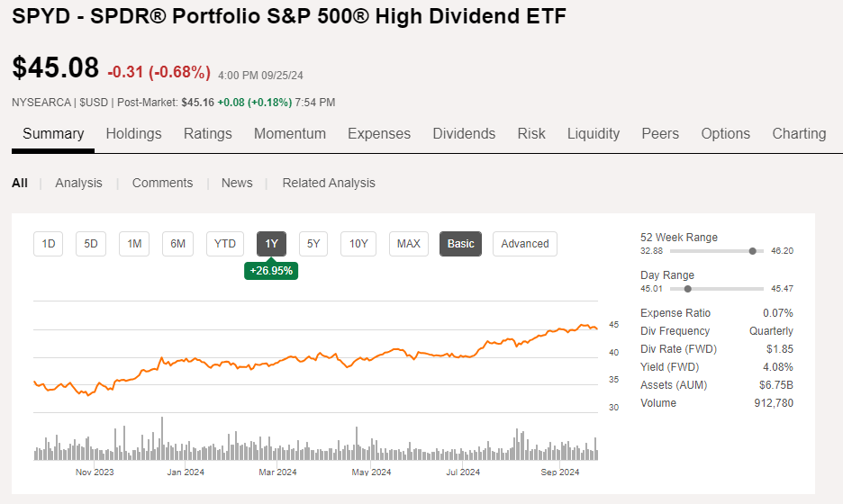Show the Comments filter

coord(162,184)
